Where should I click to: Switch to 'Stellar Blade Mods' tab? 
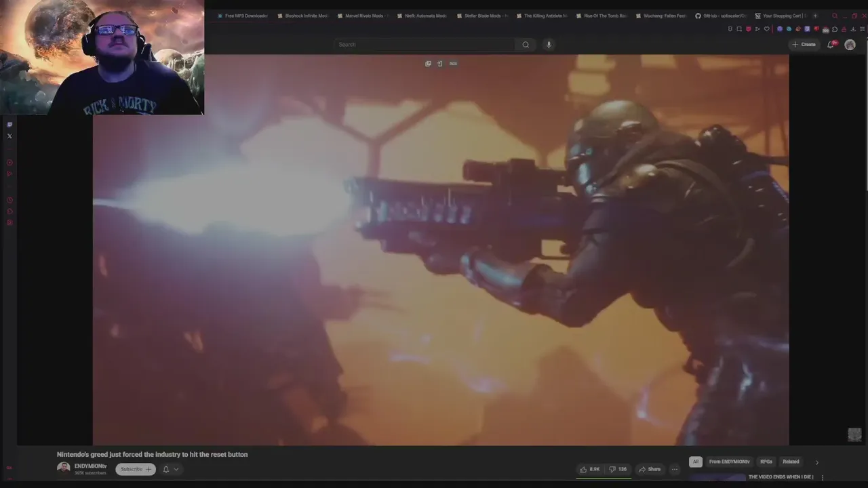point(482,16)
